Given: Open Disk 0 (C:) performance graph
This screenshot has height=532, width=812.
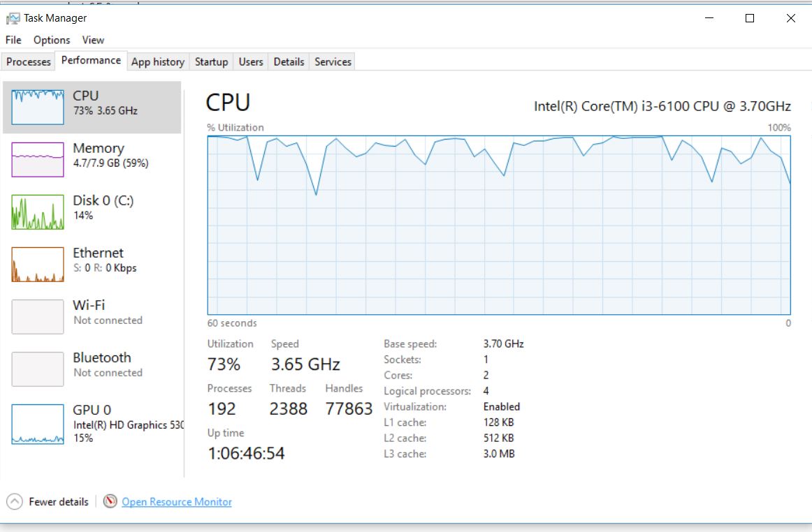Looking at the screenshot, I should click(37, 212).
